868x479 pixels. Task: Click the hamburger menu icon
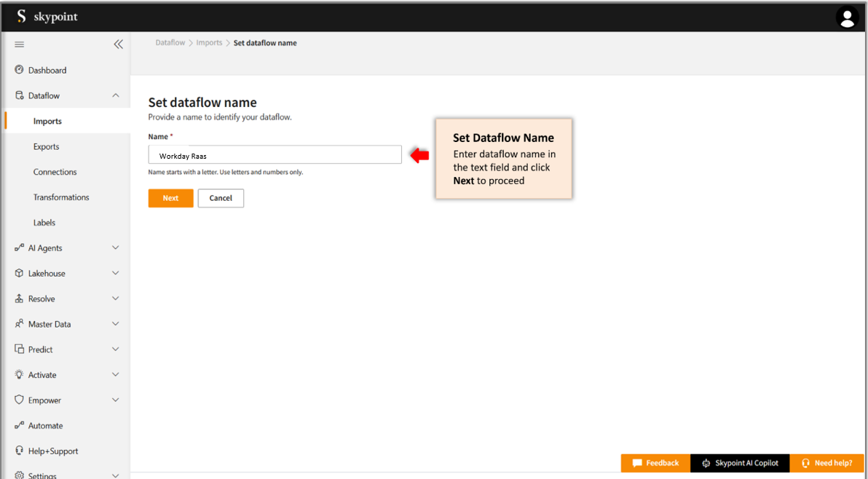[x=20, y=44]
